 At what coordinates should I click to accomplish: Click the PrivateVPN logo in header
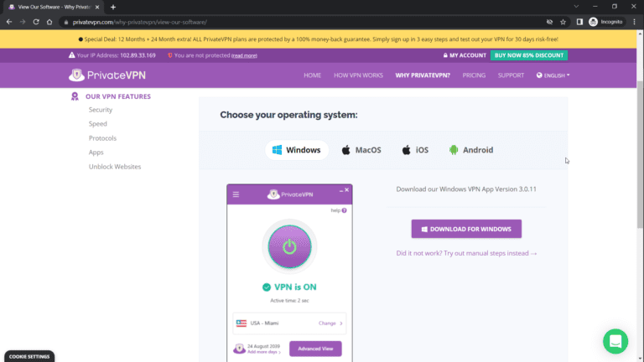(107, 75)
